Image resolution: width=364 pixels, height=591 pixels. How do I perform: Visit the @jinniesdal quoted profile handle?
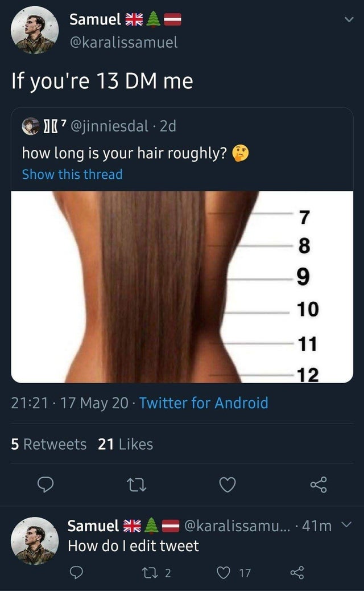pyautogui.click(x=110, y=126)
